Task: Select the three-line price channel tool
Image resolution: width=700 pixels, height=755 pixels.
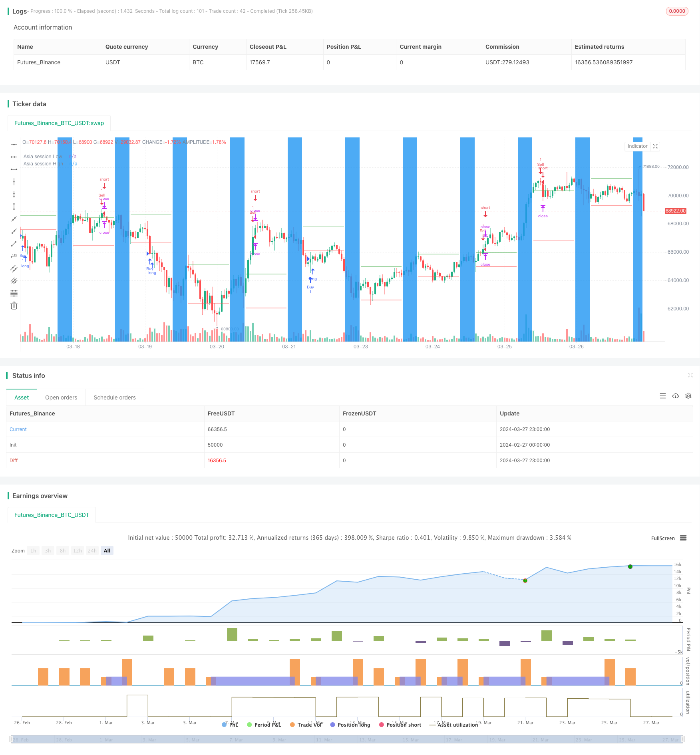Action: (14, 281)
